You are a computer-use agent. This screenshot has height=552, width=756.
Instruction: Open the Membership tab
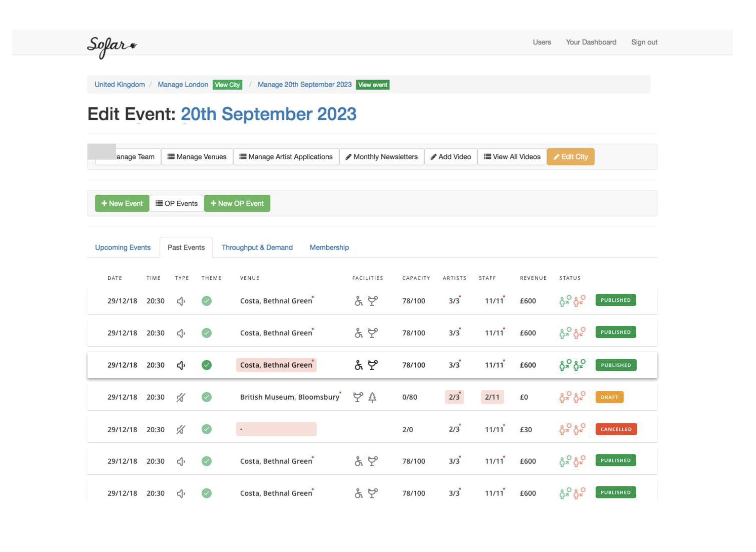tap(329, 247)
